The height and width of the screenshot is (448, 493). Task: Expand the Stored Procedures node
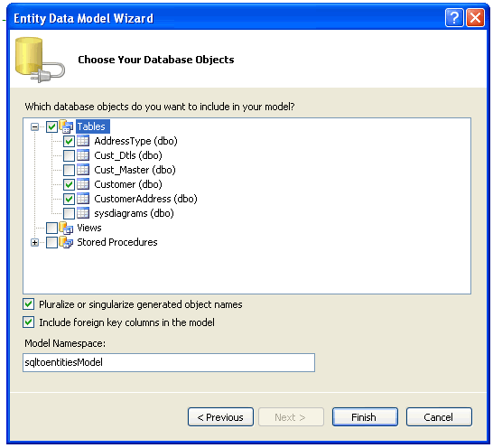point(34,243)
